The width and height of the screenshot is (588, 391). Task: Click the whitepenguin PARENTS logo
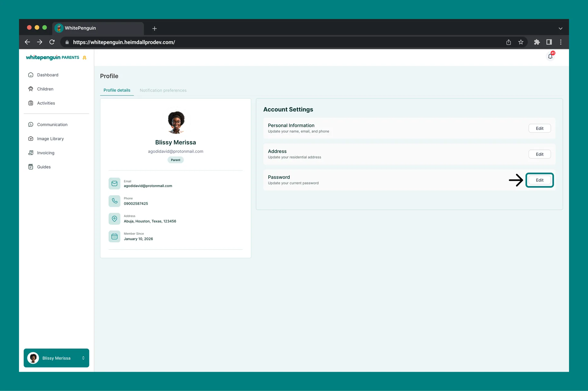coord(56,57)
